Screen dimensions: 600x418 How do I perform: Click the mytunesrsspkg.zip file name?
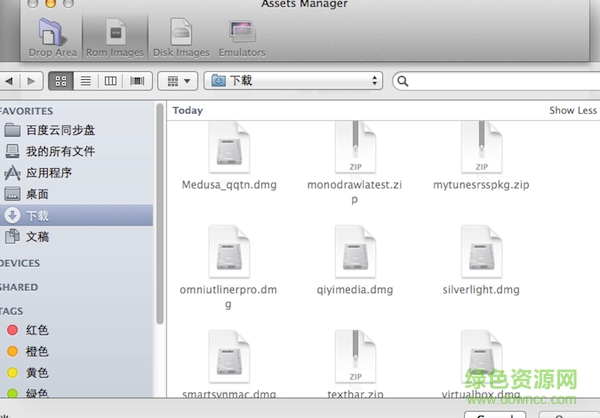pyautogui.click(x=481, y=185)
